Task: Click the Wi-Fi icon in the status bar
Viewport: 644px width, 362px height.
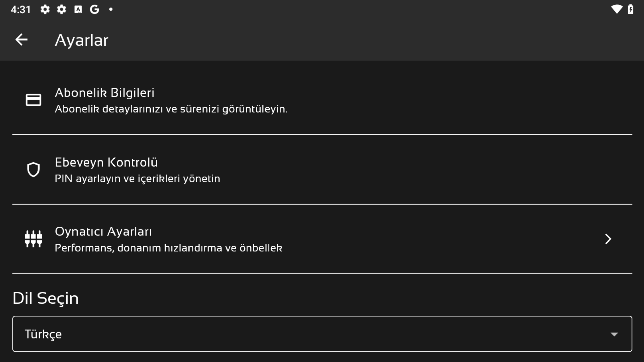Action: click(616, 9)
